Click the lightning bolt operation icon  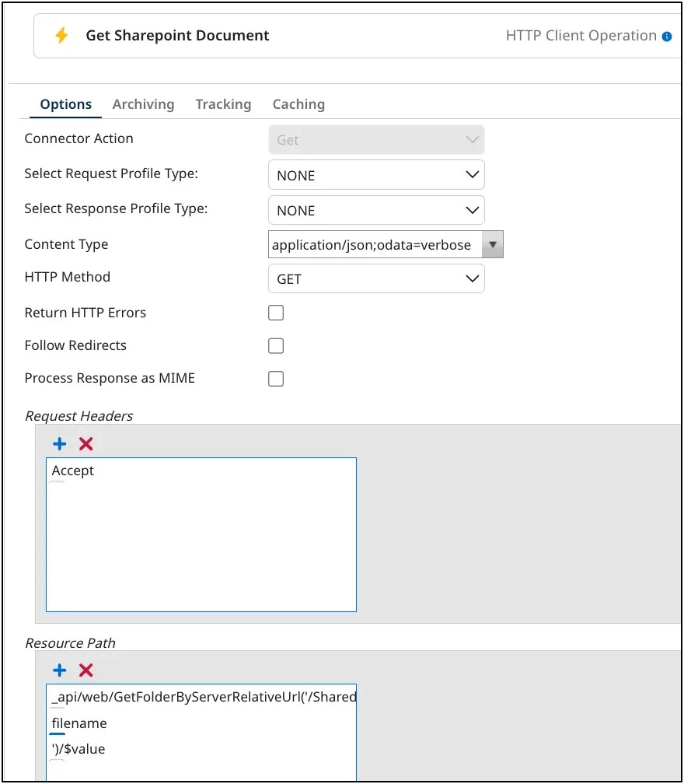[x=61, y=35]
